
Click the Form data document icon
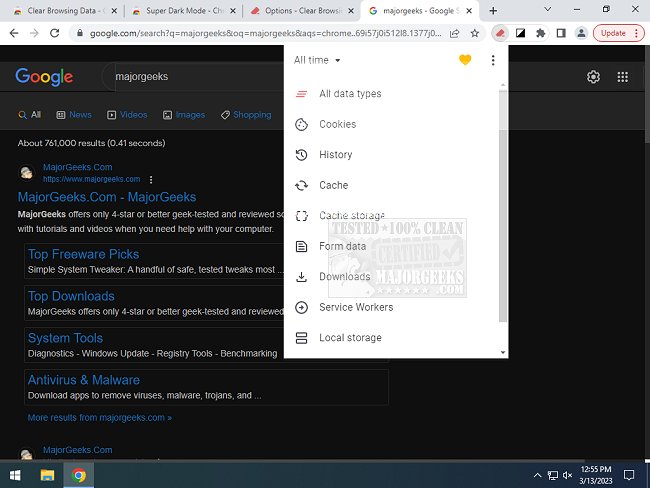click(x=301, y=246)
